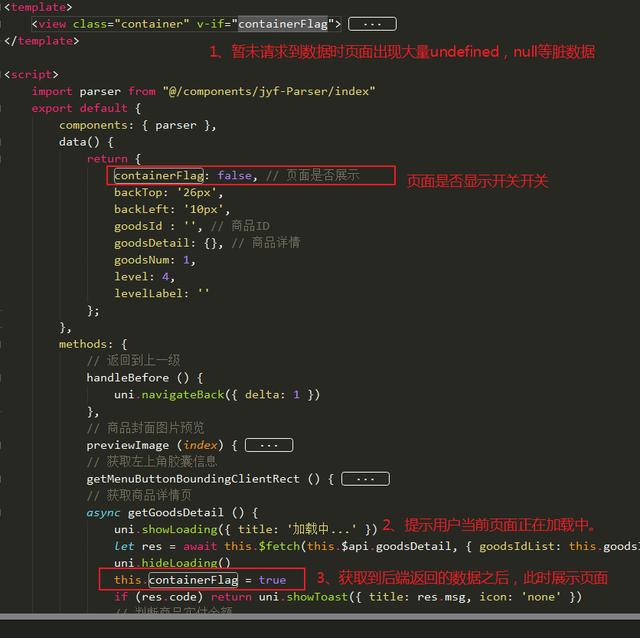Click the goodsNum property
The height and width of the screenshot is (638, 640).
pos(141,260)
